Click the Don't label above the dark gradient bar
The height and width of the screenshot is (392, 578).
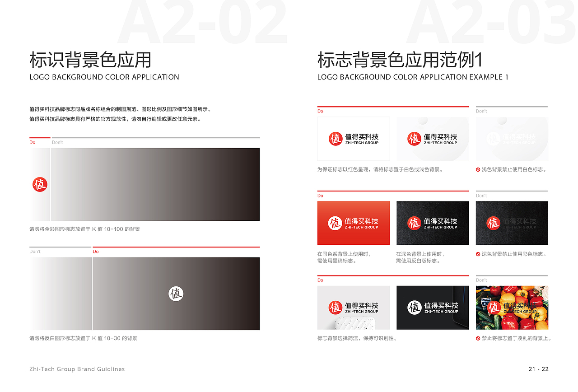[x=57, y=142]
